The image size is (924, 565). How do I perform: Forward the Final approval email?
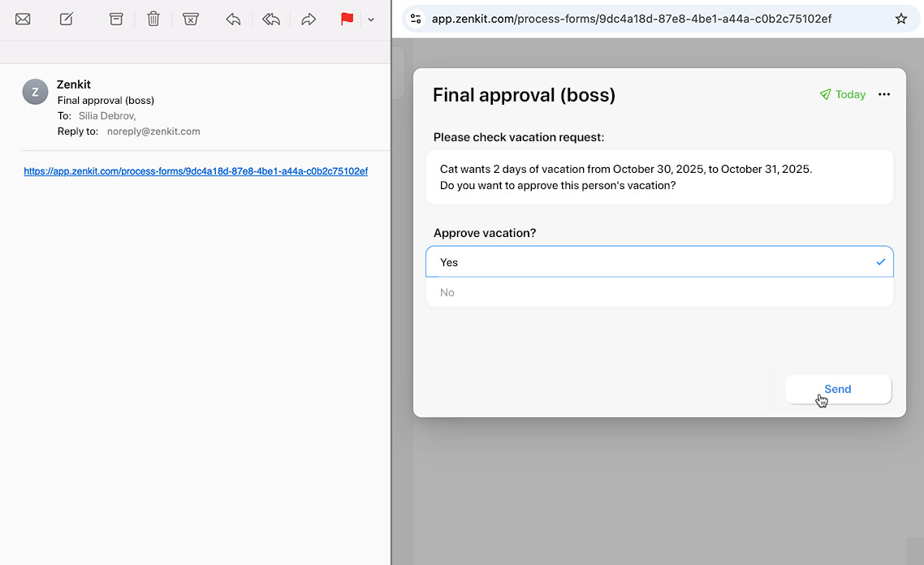click(x=309, y=19)
